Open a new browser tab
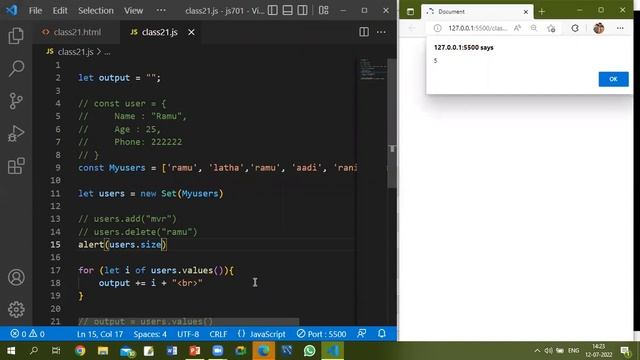The width and height of the screenshot is (640, 360). click(x=542, y=12)
